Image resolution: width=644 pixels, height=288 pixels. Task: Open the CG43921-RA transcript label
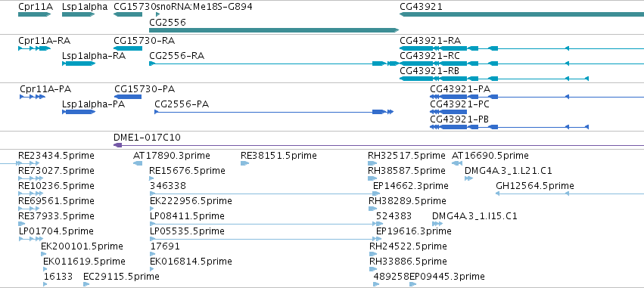(430, 41)
